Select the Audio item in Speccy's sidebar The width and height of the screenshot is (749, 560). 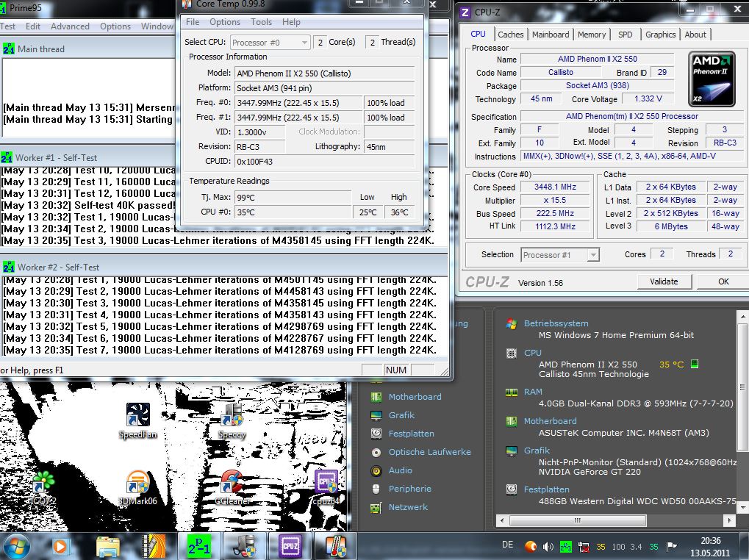[400, 470]
